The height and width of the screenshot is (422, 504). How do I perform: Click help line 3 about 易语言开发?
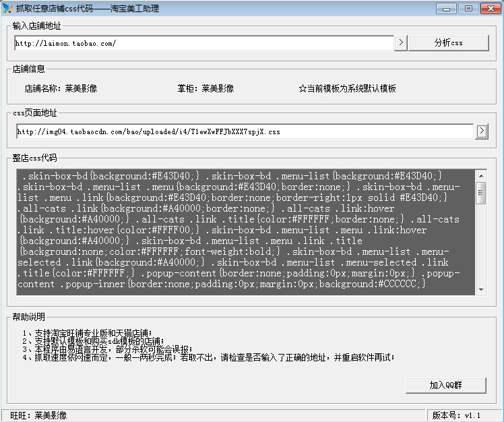107,349
